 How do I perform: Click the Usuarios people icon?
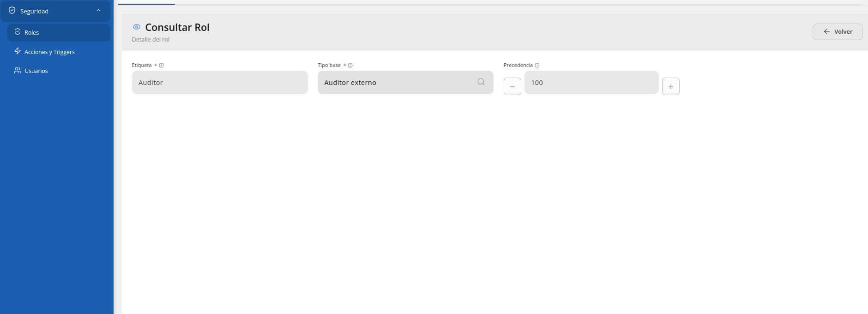[18, 70]
